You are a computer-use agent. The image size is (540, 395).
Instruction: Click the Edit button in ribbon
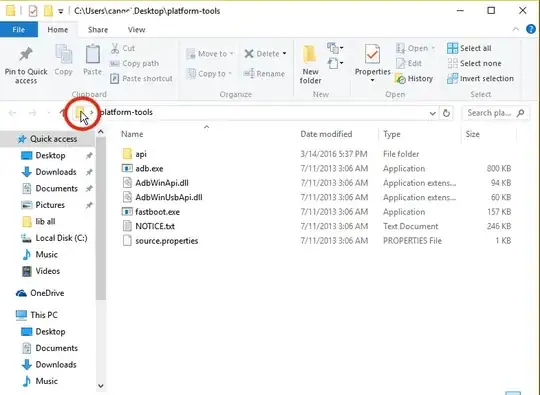pyautogui.click(x=409, y=63)
